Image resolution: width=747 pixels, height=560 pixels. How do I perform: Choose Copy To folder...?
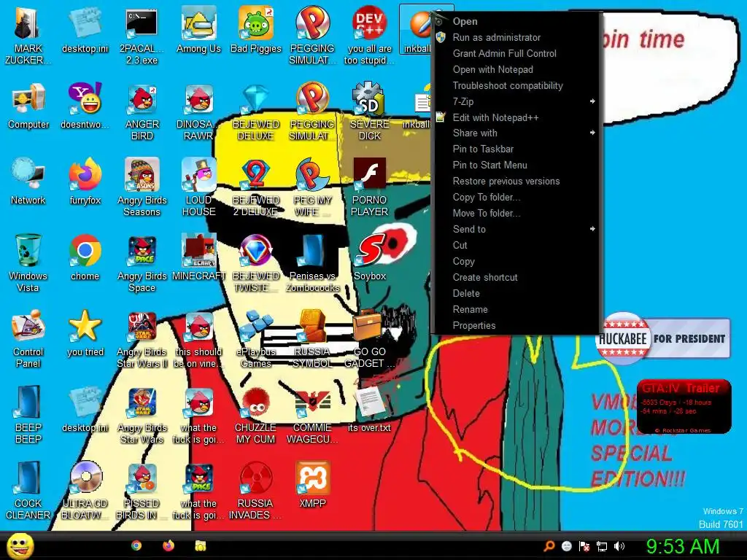click(516, 197)
